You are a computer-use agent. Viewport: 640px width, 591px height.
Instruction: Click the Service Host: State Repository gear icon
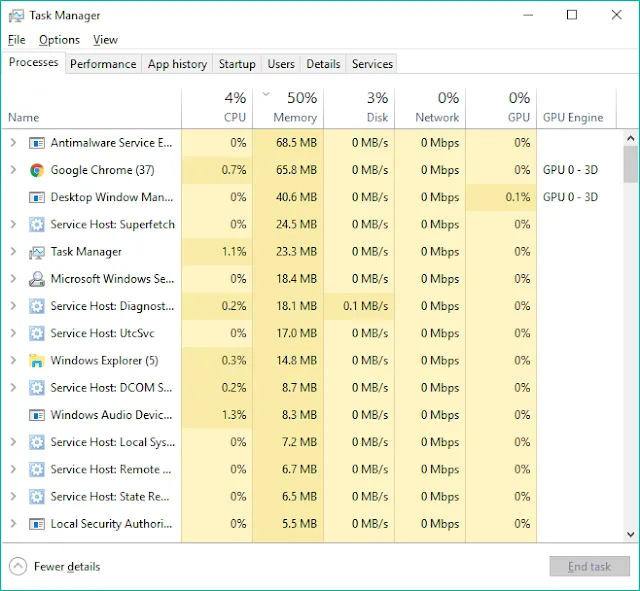(x=37, y=497)
